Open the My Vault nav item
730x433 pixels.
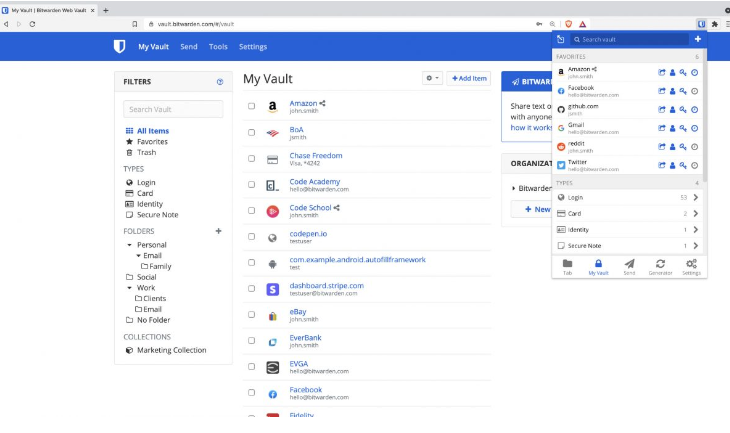(153, 47)
